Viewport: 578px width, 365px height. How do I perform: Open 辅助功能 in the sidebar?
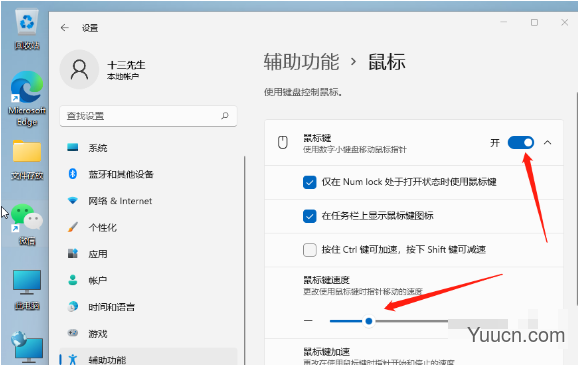148,357
